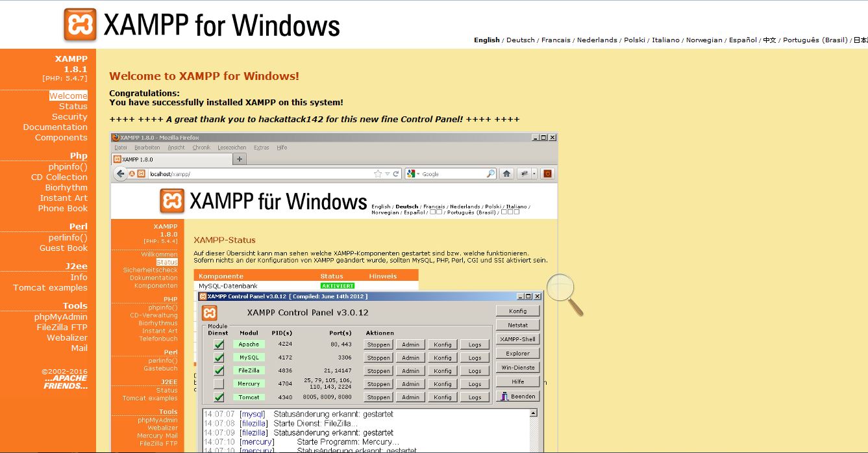Click the Apache Friends link in the sidebar footer
Viewport: 868px width, 453px height.
pos(66,382)
